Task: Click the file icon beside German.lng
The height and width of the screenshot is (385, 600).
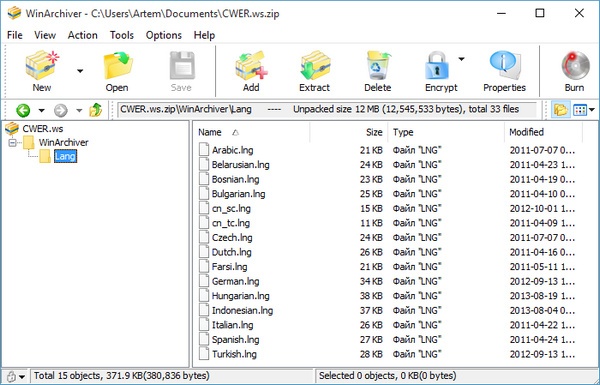Action: 204,281
